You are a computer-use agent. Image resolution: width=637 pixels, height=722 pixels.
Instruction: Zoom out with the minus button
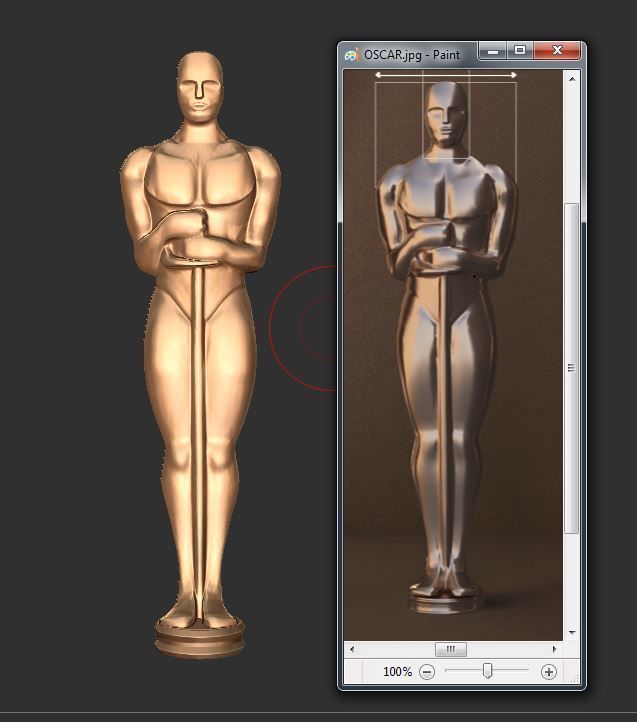click(427, 672)
